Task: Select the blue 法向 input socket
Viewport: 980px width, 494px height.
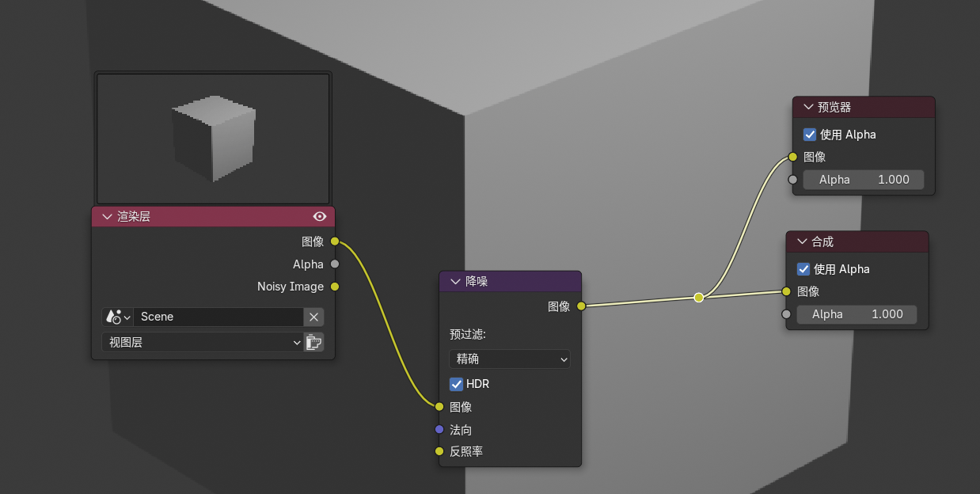Action: click(x=439, y=430)
